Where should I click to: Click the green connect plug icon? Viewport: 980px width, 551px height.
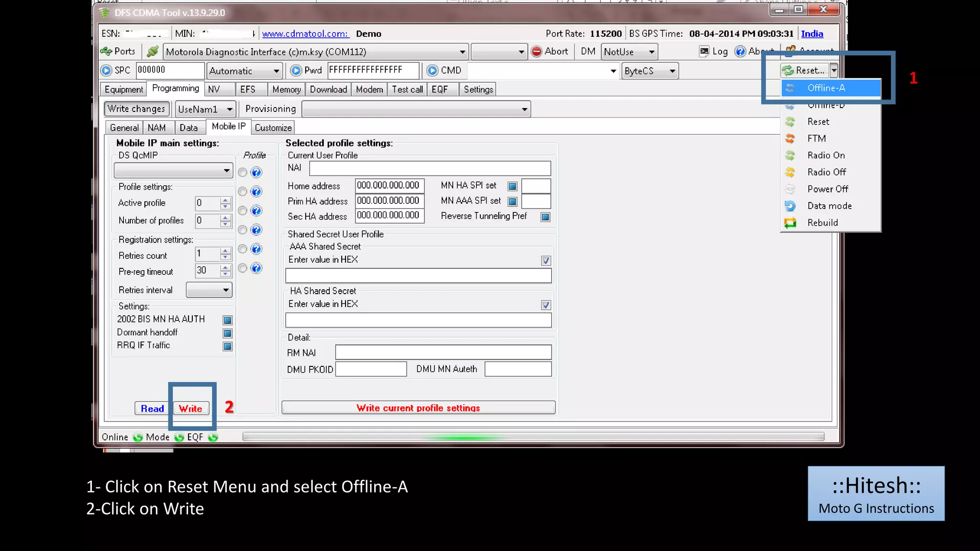point(153,51)
